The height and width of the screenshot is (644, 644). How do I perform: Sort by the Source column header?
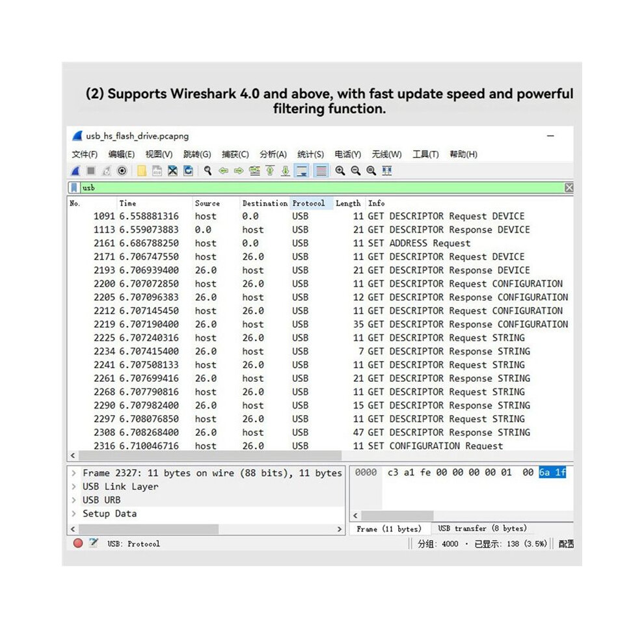coord(216,204)
